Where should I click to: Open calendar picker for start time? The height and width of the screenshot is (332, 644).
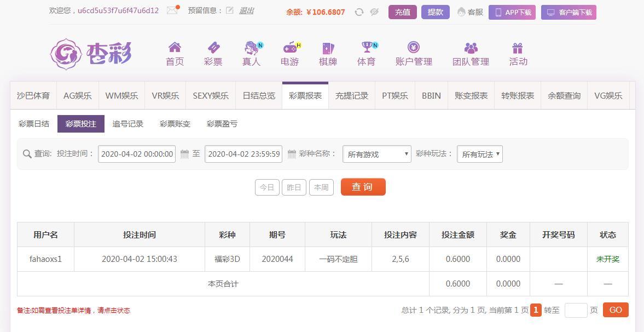(x=184, y=154)
